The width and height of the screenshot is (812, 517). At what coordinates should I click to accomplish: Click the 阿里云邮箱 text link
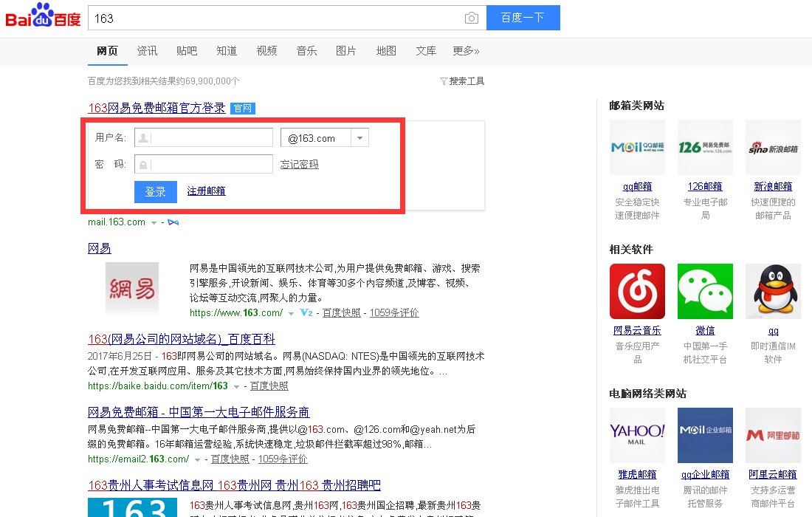(x=773, y=474)
